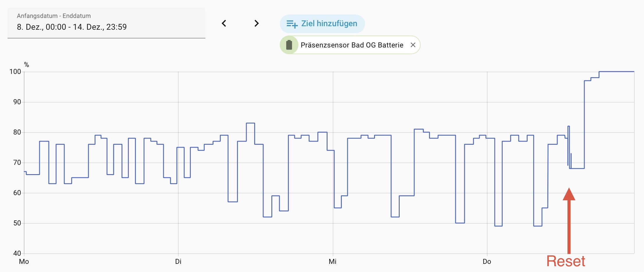
Task: Click the red Reset arrow head
Action: 569,195
